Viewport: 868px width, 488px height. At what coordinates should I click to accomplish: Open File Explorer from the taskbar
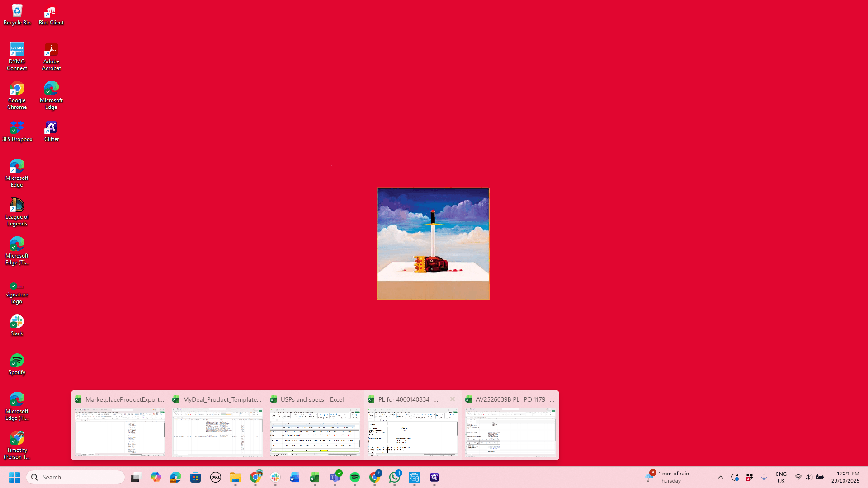(236, 477)
